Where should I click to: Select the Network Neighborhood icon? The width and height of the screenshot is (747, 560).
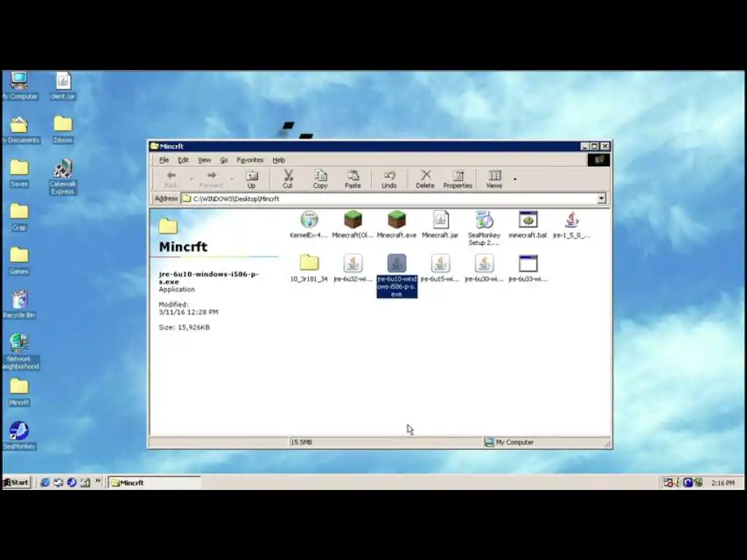pos(19,352)
